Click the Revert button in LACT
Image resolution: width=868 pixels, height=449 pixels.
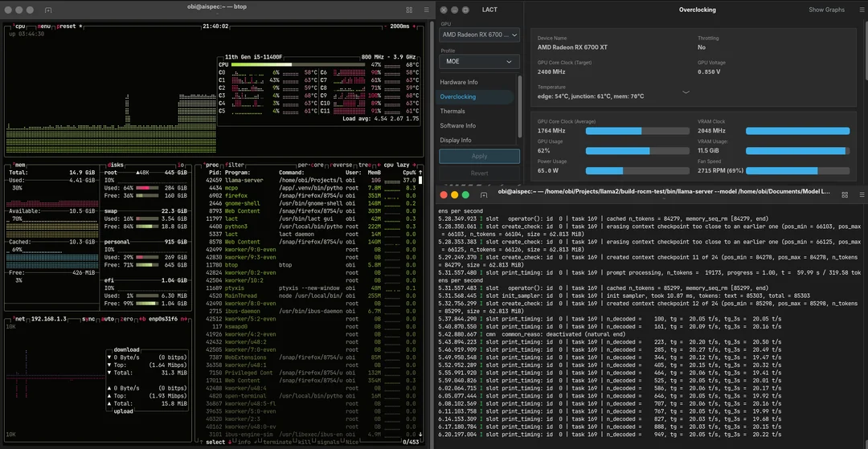coord(479,173)
